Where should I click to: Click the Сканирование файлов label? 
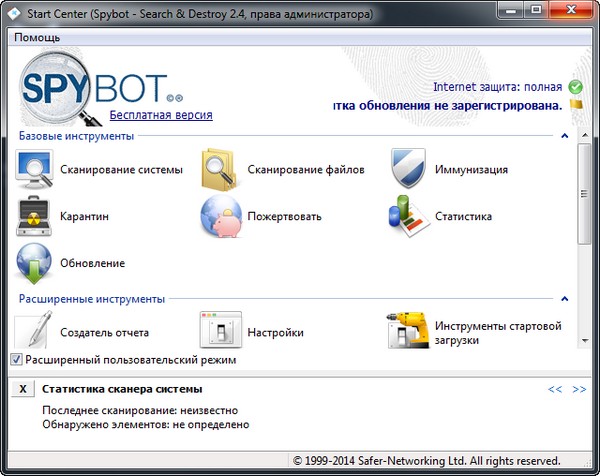click(x=306, y=170)
